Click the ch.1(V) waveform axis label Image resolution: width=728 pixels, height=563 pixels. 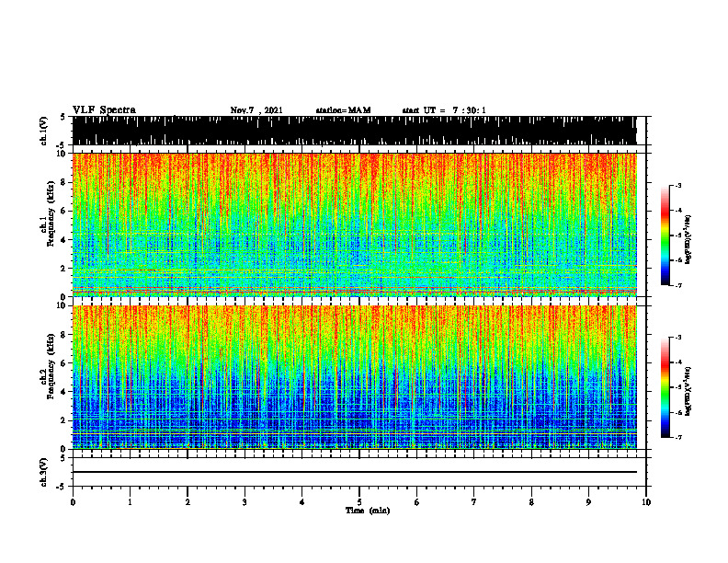[x=44, y=131]
